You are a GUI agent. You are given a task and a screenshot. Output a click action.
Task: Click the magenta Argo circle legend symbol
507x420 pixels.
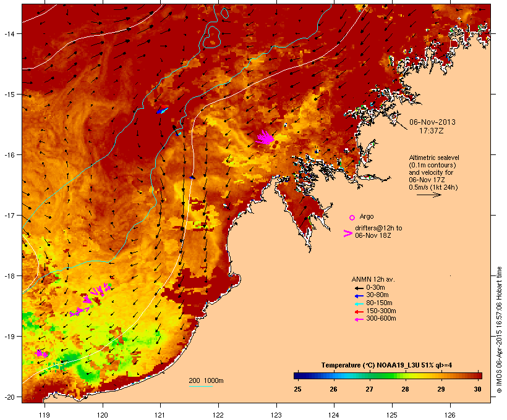click(x=352, y=217)
